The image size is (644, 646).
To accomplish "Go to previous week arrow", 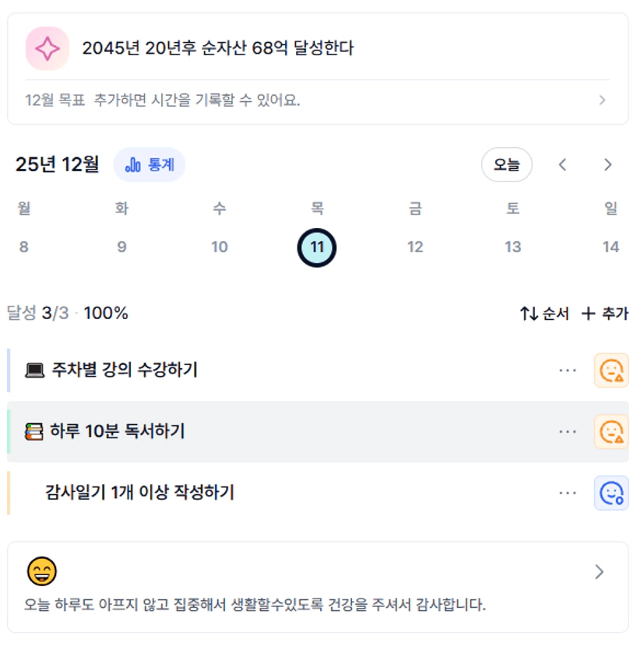I will click(562, 165).
